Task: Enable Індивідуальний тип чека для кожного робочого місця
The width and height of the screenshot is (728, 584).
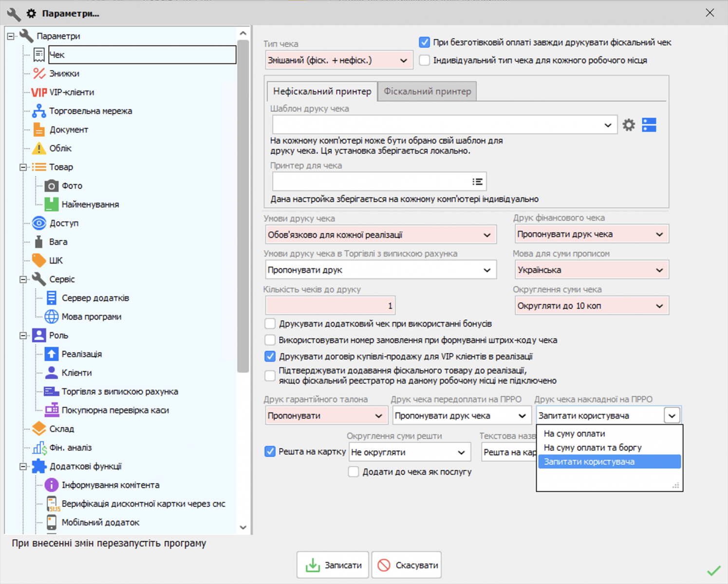Action: [x=425, y=60]
